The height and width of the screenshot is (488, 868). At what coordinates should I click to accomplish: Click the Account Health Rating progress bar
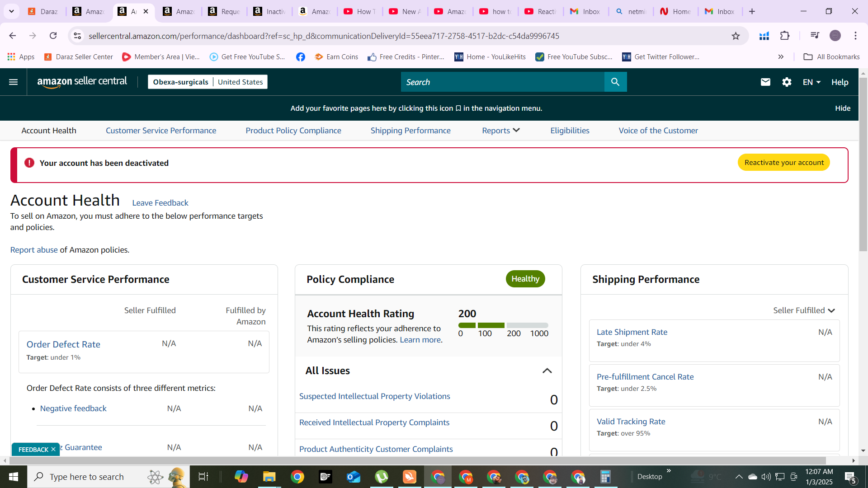coord(503,325)
